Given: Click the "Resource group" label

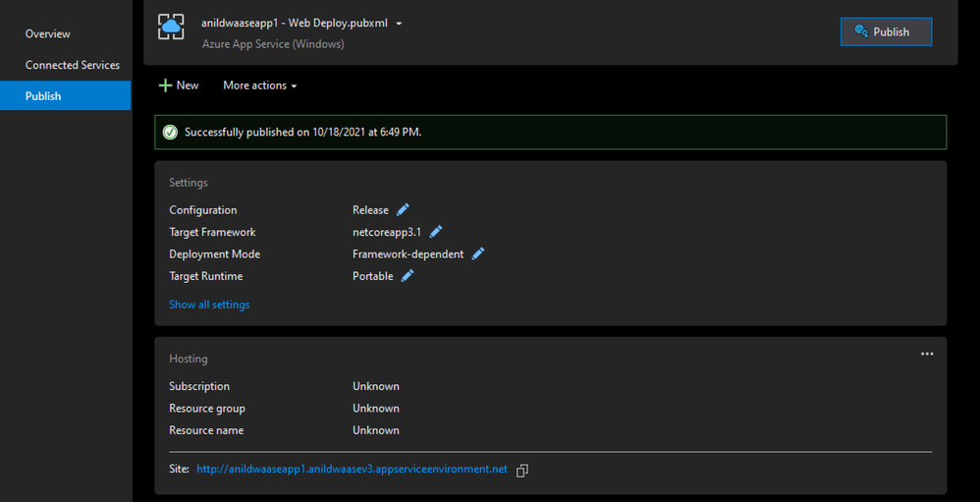Looking at the screenshot, I should click(207, 409).
